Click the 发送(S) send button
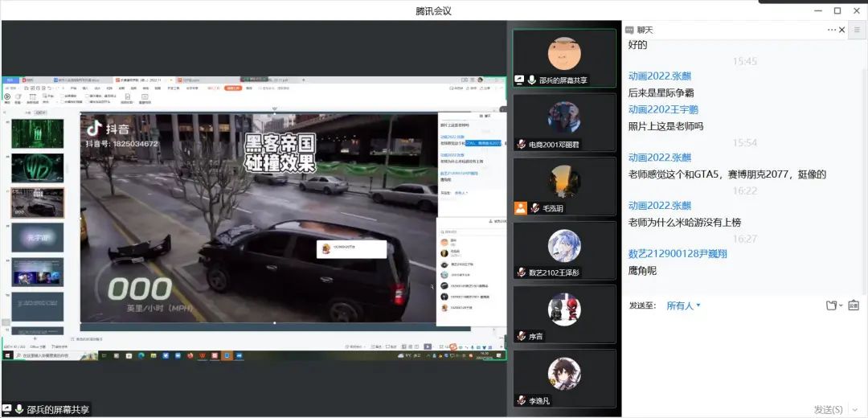 828,410
